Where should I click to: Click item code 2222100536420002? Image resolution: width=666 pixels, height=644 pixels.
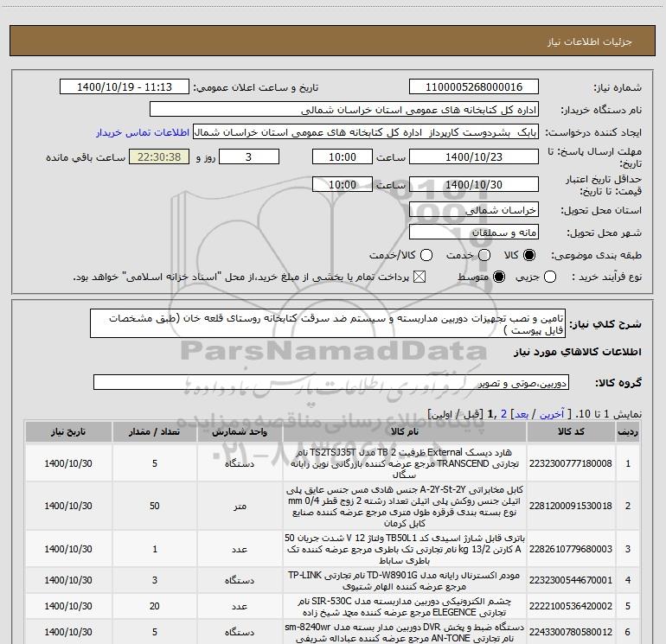(x=571, y=606)
